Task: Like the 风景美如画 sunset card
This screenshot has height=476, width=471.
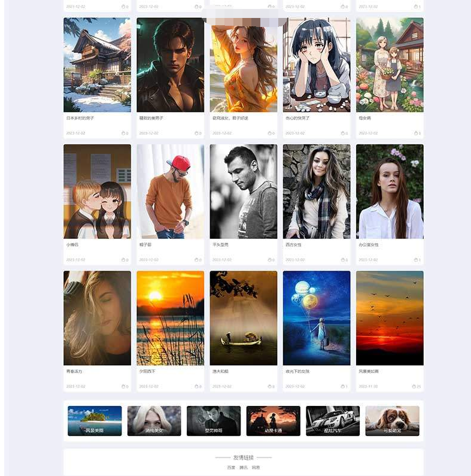Action: coord(414,386)
